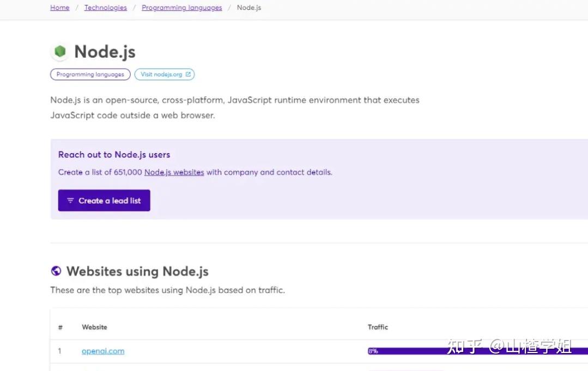
Task: Navigate to Programming languages in the breadcrumb
Action: click(181, 8)
